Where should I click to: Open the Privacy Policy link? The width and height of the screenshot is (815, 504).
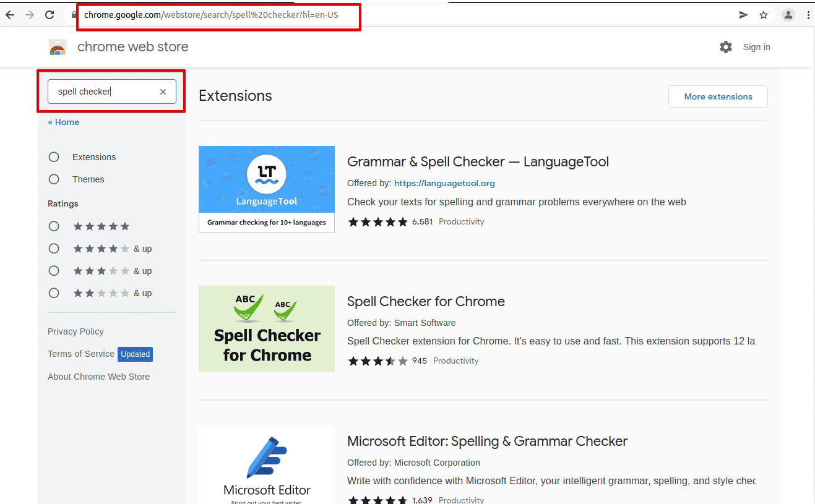coord(75,331)
